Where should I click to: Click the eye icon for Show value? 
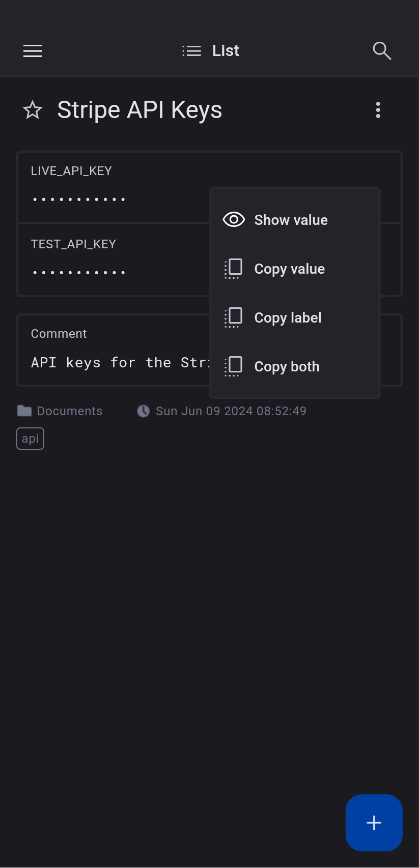pos(234,220)
